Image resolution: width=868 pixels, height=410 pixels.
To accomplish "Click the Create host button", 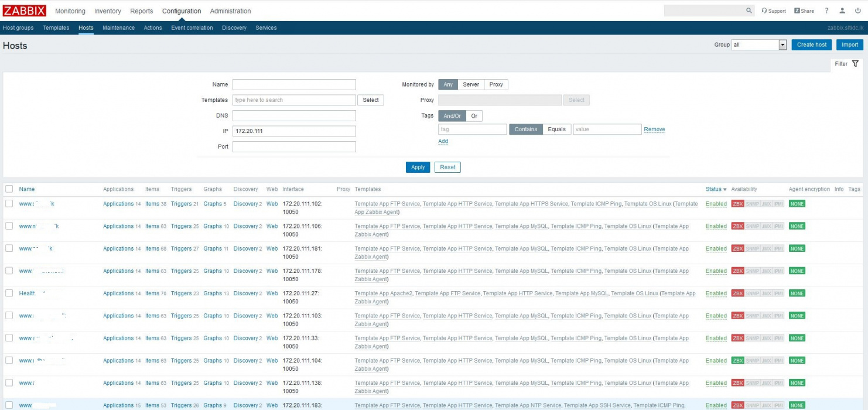I will coord(812,45).
